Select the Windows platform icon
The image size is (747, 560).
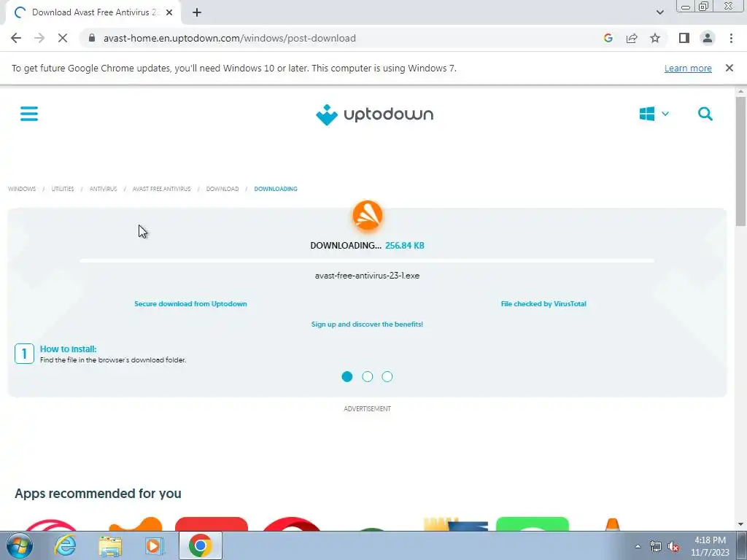646,114
